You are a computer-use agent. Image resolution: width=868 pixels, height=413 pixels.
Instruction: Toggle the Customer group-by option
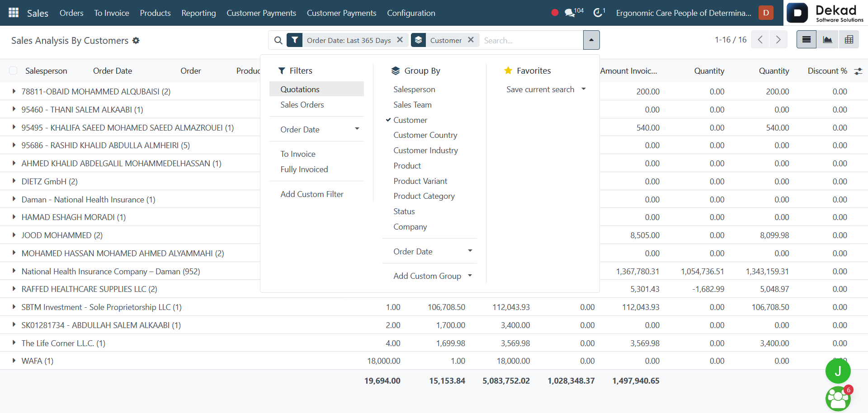[x=410, y=120]
